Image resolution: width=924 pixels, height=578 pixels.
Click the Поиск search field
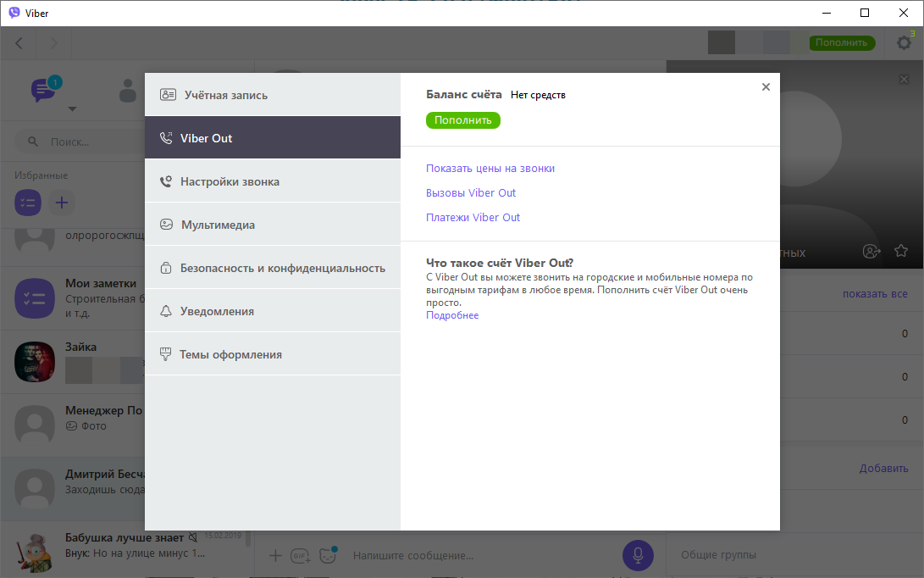click(x=85, y=142)
